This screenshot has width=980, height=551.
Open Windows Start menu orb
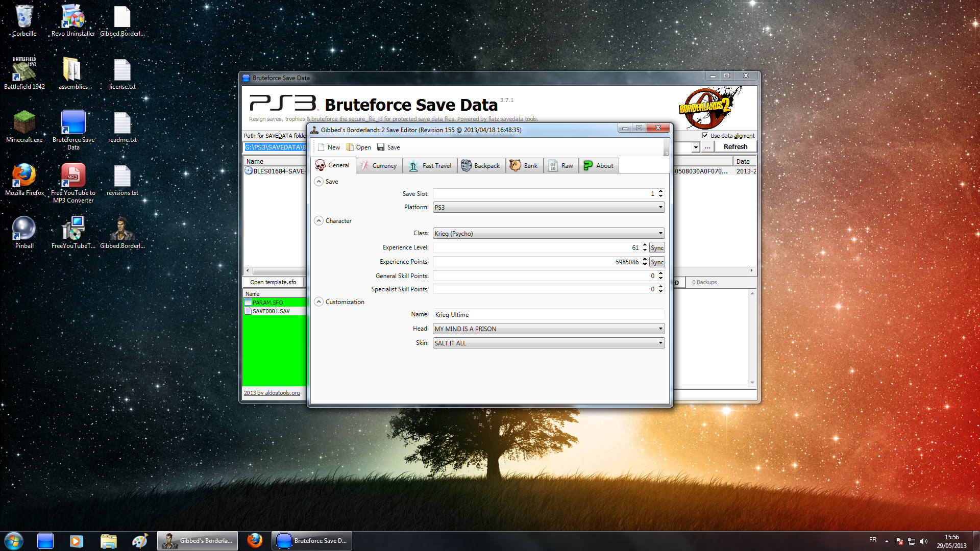14,541
